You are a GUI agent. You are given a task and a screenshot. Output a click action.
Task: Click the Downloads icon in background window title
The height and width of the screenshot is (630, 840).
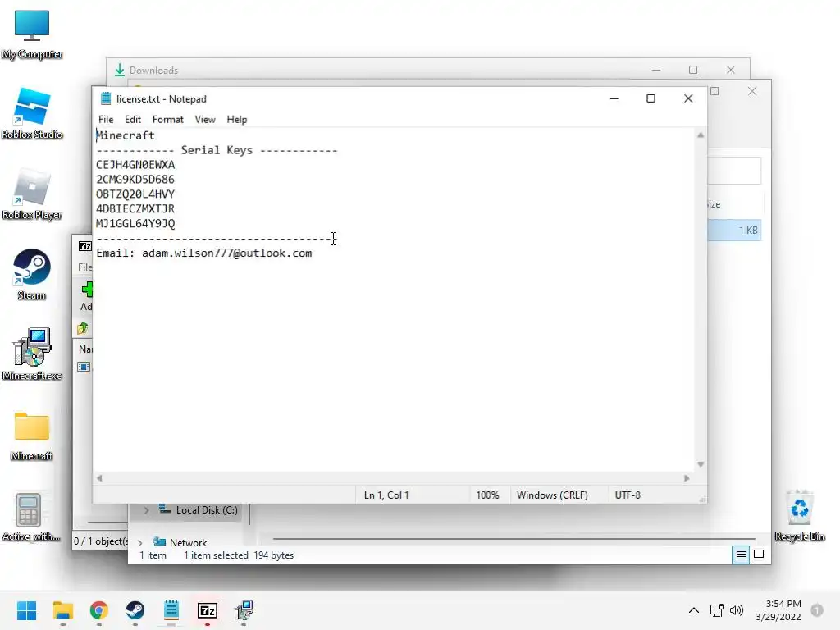click(x=120, y=71)
